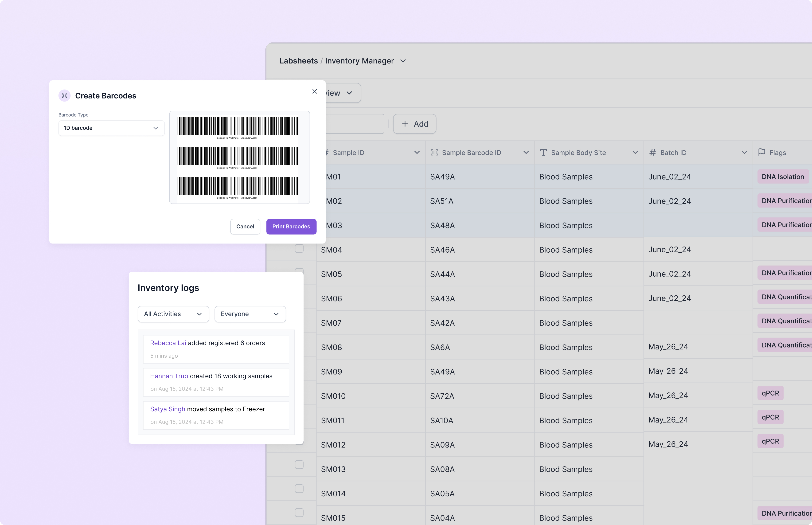Click the Print Barcodes button
The height and width of the screenshot is (525, 812).
click(x=291, y=226)
